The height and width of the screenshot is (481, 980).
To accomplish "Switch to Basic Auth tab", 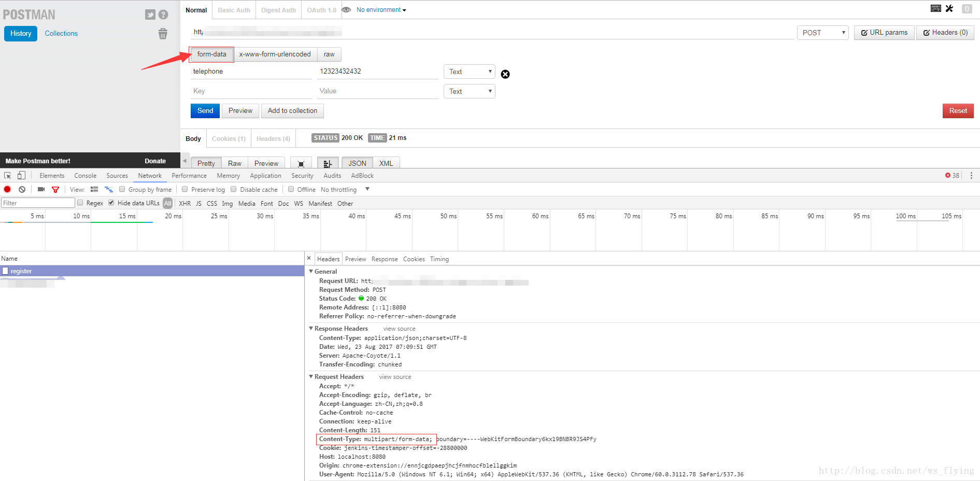I will coord(234,10).
